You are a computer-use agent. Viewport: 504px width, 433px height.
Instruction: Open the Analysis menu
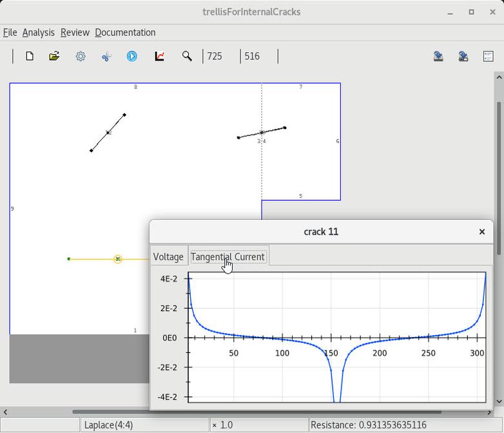39,32
